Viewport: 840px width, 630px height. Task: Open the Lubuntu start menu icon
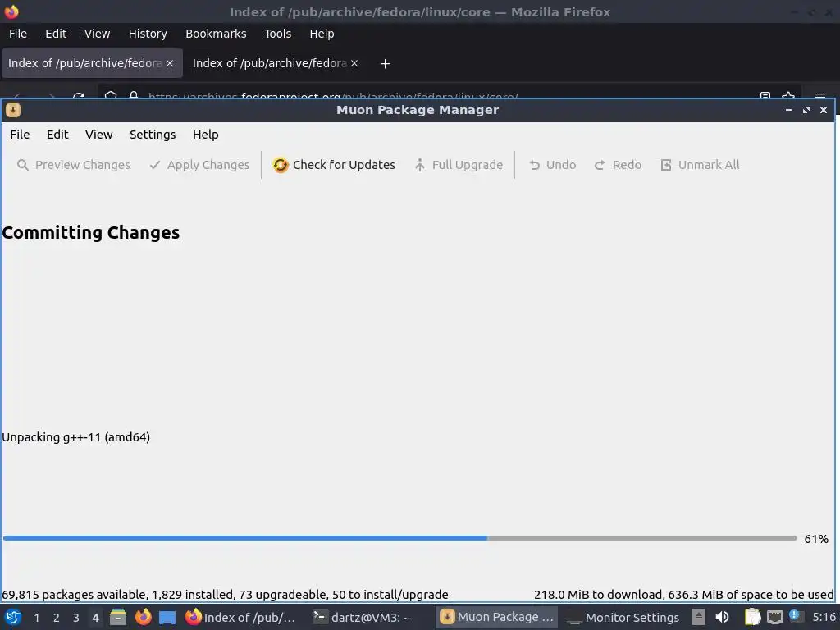[x=13, y=618]
